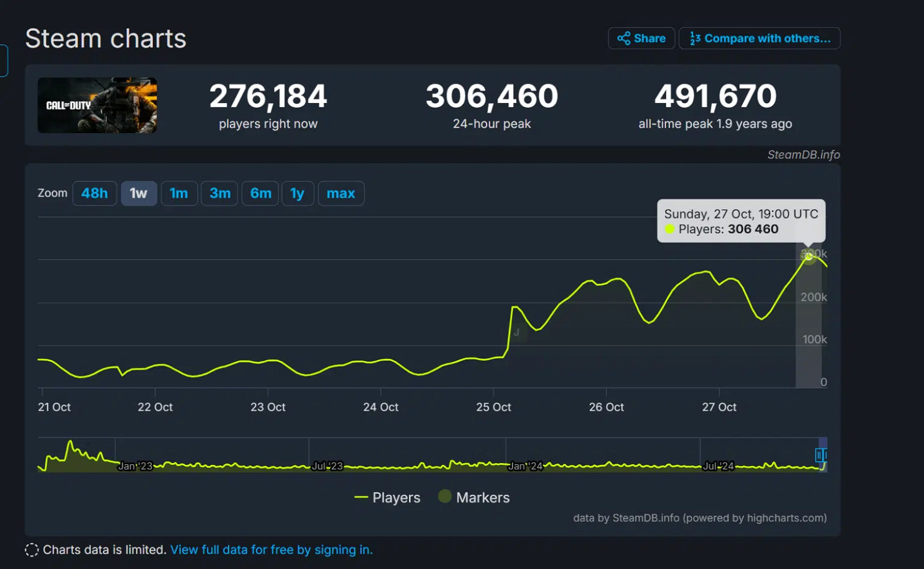Screen dimensions: 924x569
Task: Click the Share button
Action: point(641,38)
